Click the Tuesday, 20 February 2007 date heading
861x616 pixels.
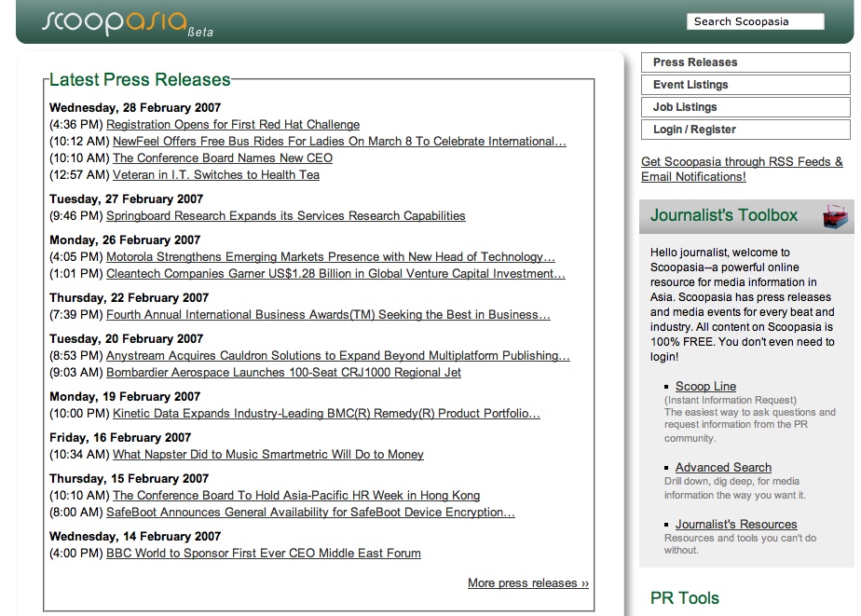point(127,338)
